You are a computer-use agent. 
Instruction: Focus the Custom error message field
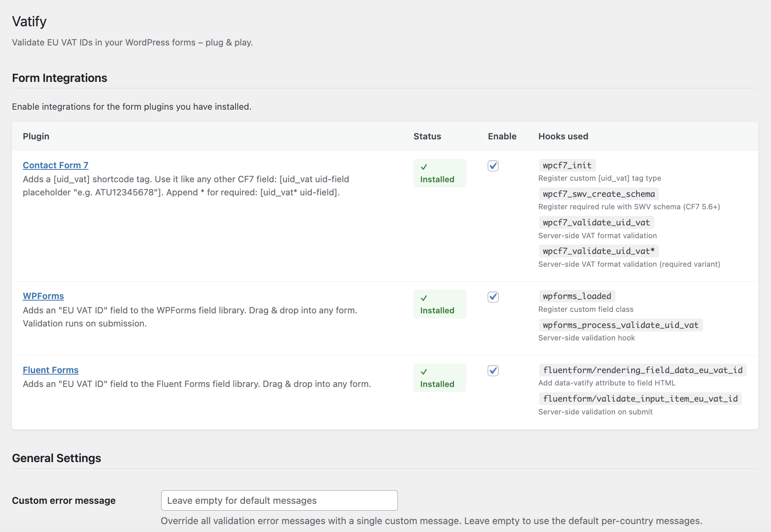click(279, 500)
